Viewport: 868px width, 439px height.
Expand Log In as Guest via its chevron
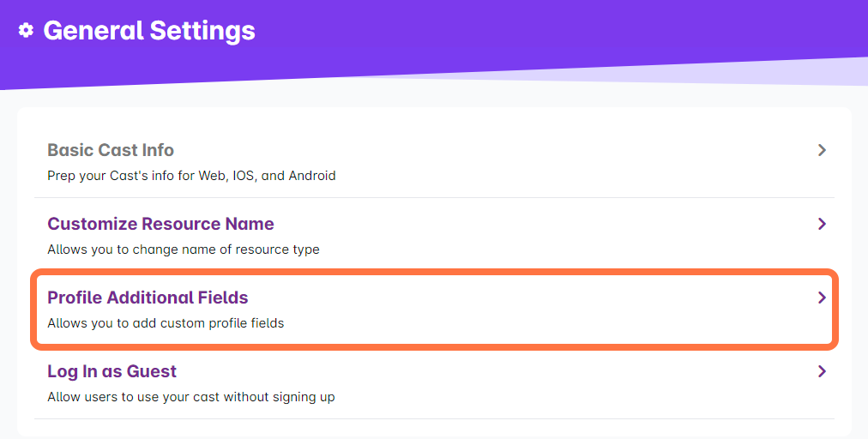tap(822, 371)
